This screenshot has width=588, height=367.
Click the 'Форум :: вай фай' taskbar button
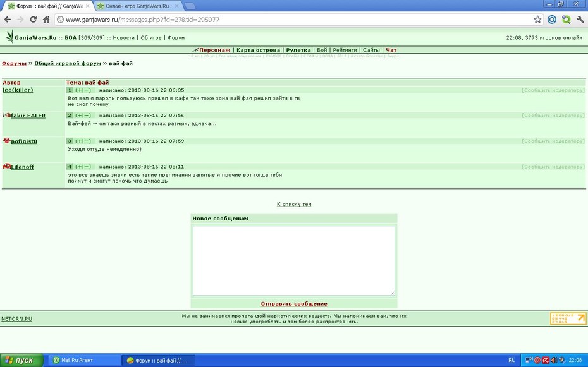click(x=159, y=360)
